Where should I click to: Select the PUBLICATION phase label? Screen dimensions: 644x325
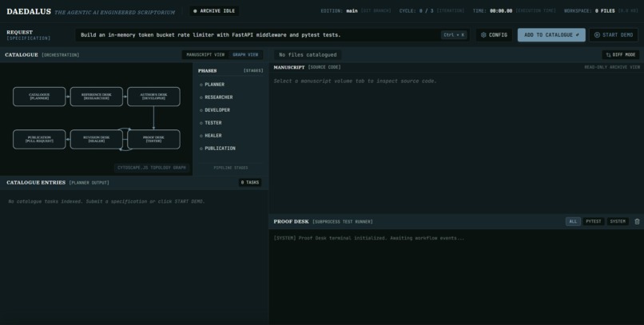click(x=221, y=149)
